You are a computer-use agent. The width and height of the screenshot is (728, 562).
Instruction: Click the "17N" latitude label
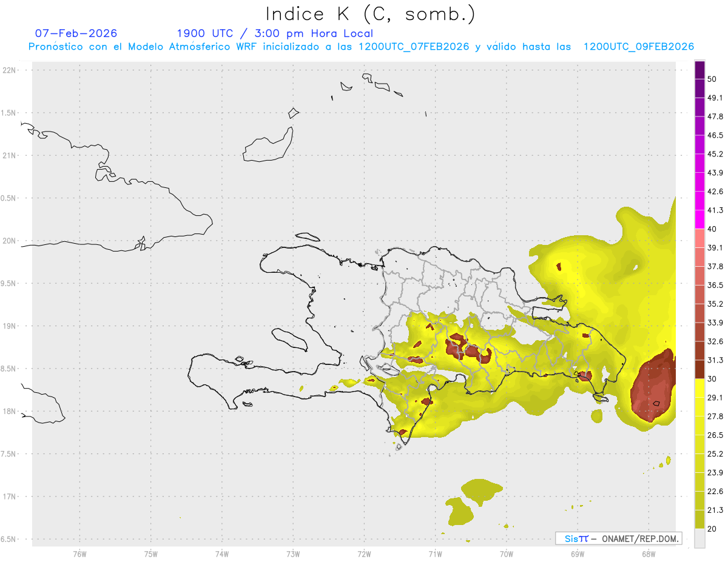coord(10,497)
